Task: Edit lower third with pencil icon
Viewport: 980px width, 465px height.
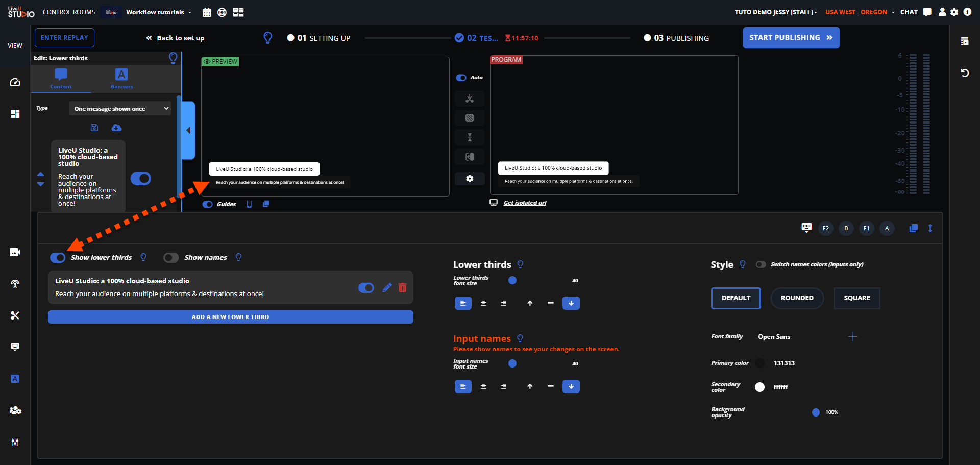Action: [387, 287]
